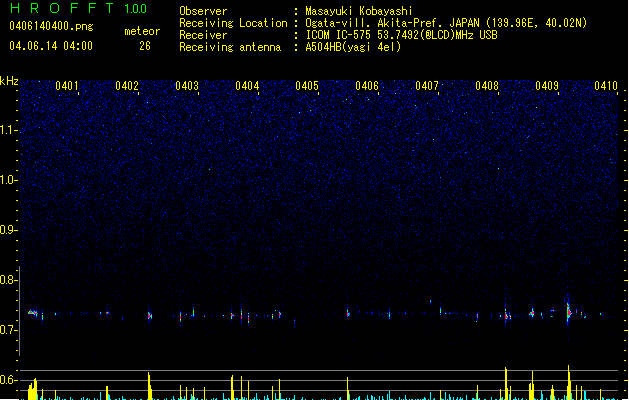
Task: Click the A504HB(yagi 4el) antenna text
Action: tap(353, 47)
